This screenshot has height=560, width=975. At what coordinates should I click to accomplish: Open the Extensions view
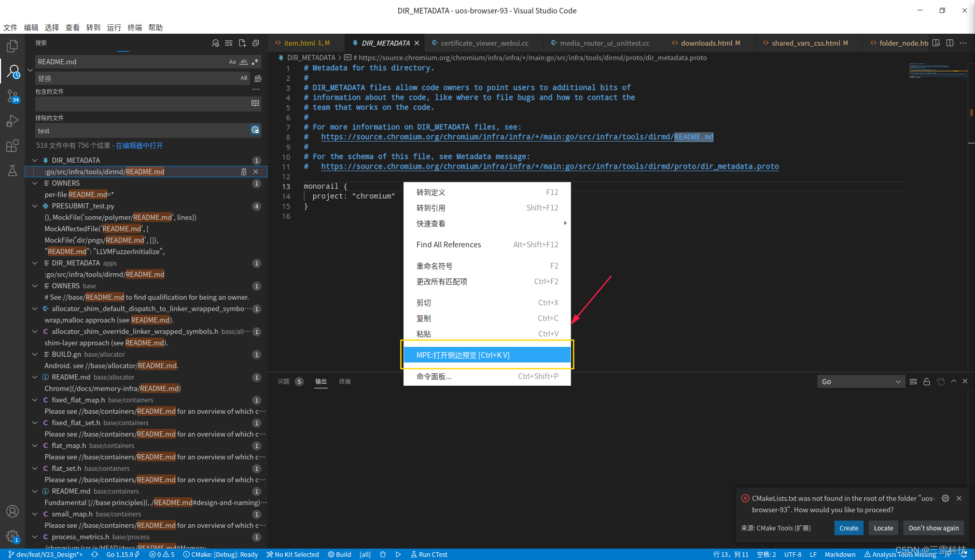[12, 146]
